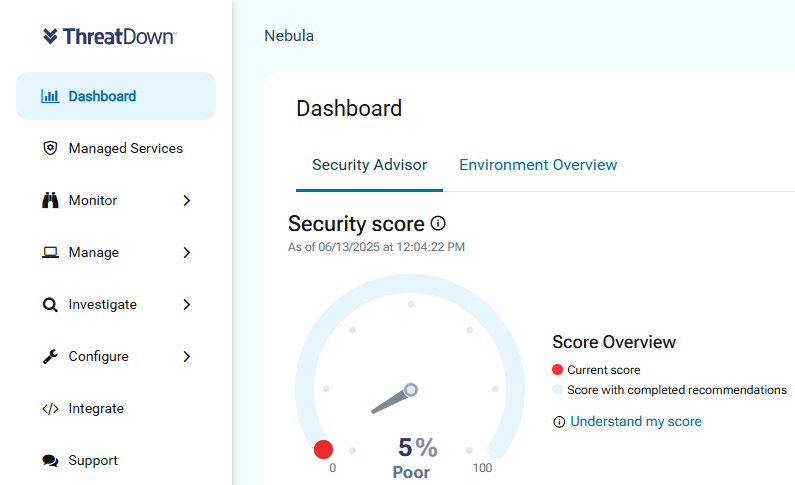The width and height of the screenshot is (795, 485).
Task: Click the Investigate magnifier icon
Action: (x=50, y=305)
